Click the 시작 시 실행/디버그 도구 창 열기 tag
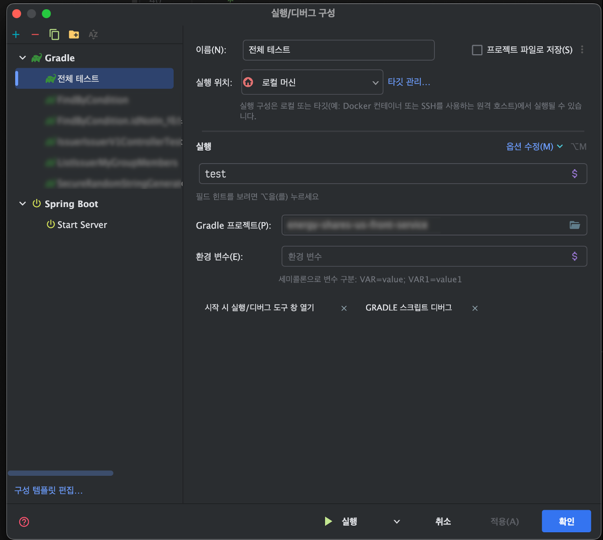Viewport: 603px width, 540px height. click(260, 308)
